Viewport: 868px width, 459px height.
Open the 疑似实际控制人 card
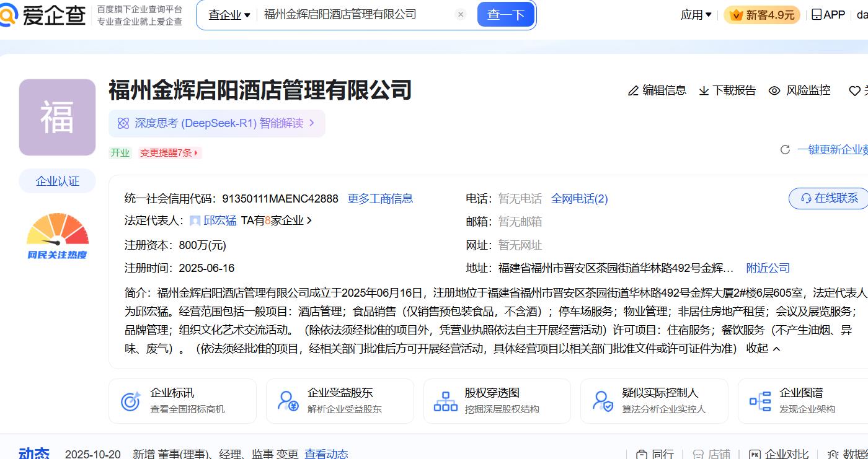click(654, 401)
